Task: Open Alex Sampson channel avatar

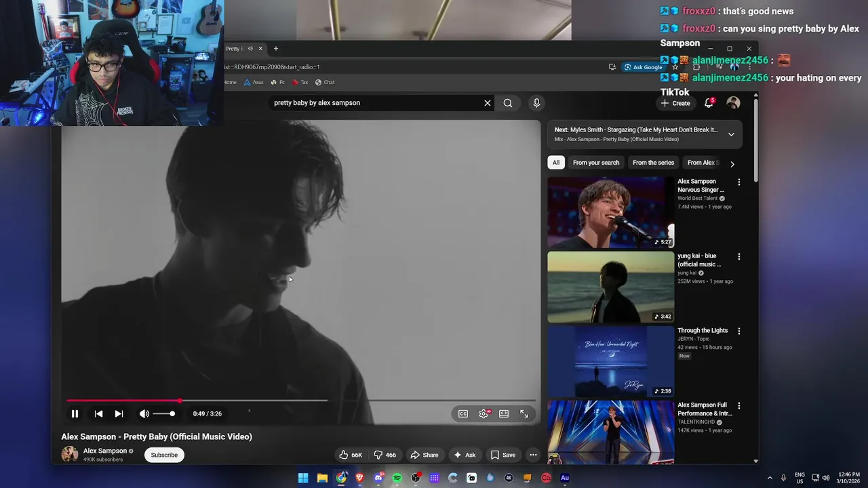Action: coord(70,454)
